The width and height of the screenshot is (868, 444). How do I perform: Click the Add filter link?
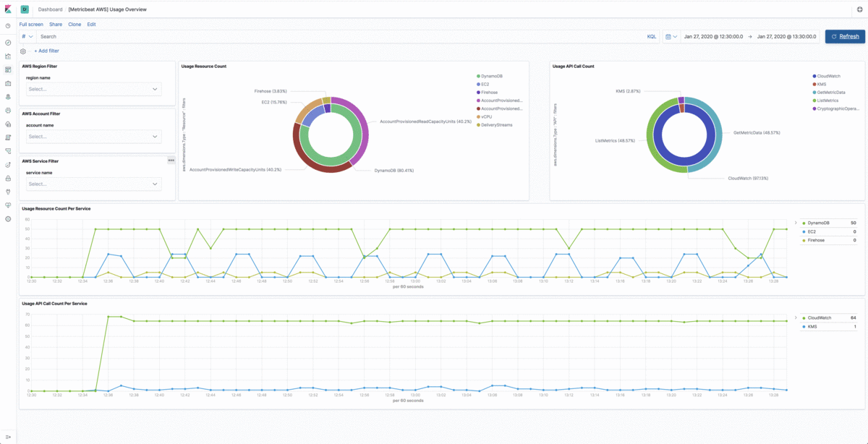[x=47, y=51]
